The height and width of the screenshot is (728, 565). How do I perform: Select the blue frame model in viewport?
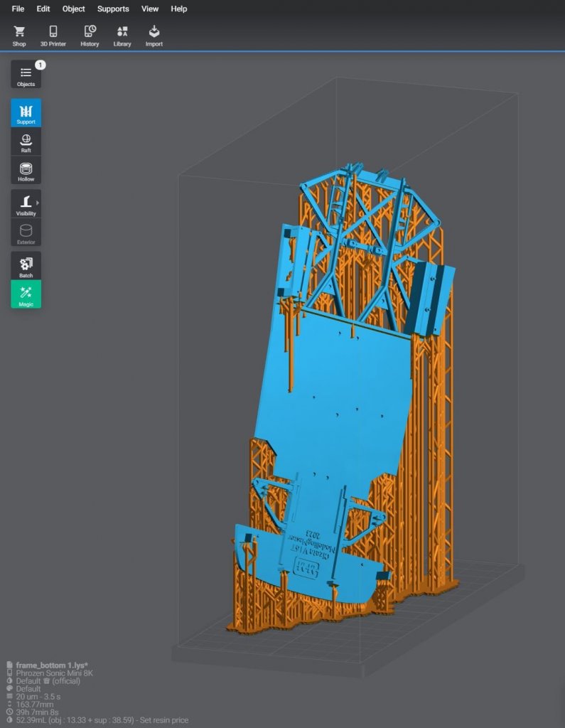coord(334,398)
